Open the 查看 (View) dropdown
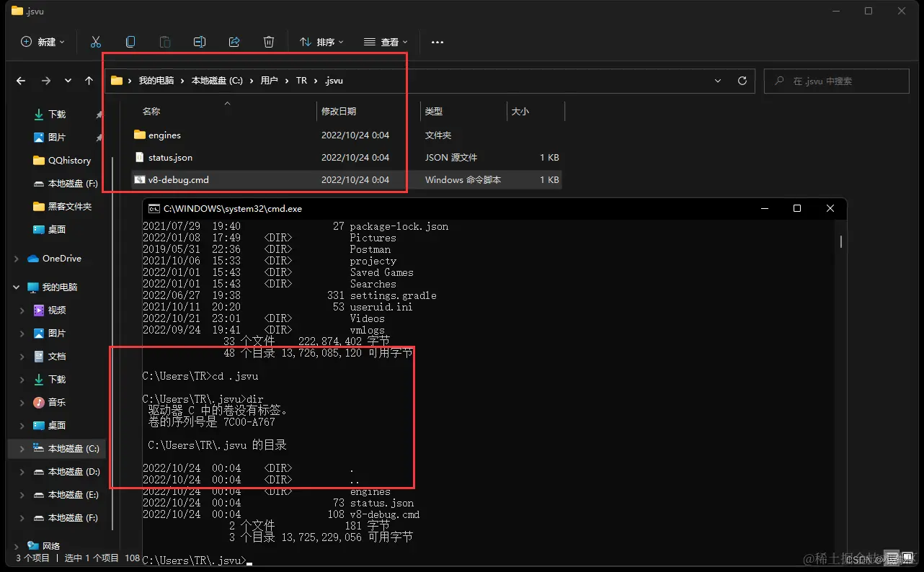Viewport: 924px width, 572px height. click(386, 42)
